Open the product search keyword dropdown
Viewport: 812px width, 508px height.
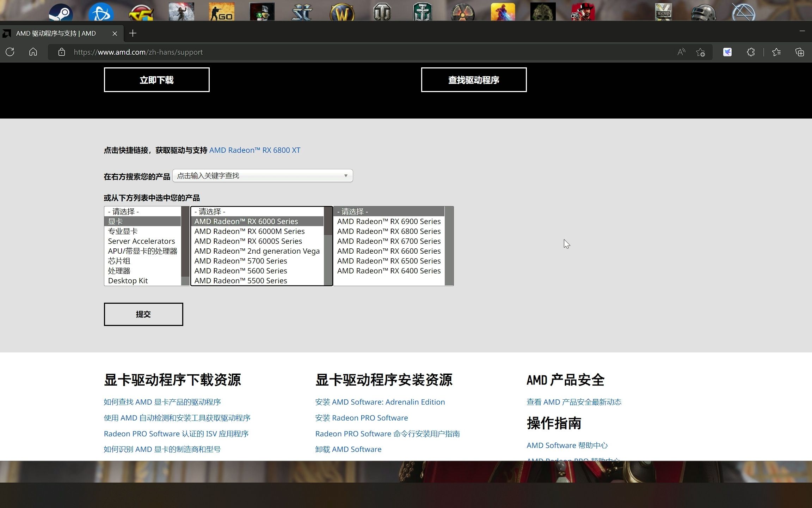[263, 176]
